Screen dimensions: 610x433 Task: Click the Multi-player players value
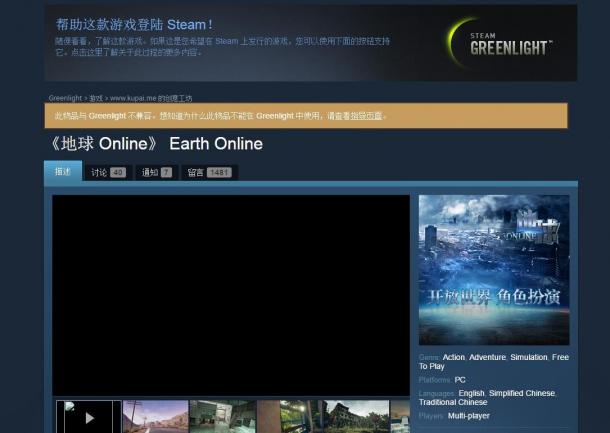pos(469,416)
